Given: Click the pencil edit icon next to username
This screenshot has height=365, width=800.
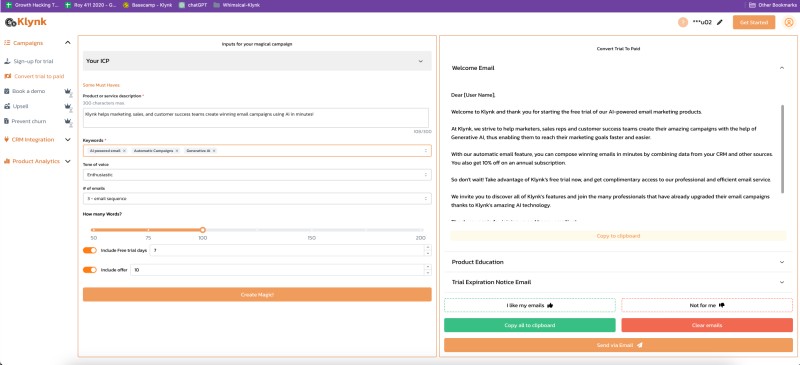Looking at the screenshot, I should 720,22.
